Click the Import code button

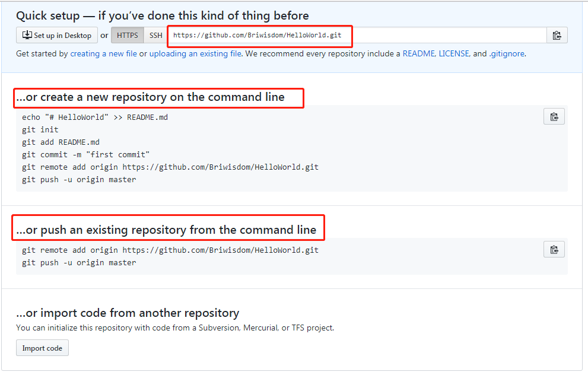(x=42, y=348)
